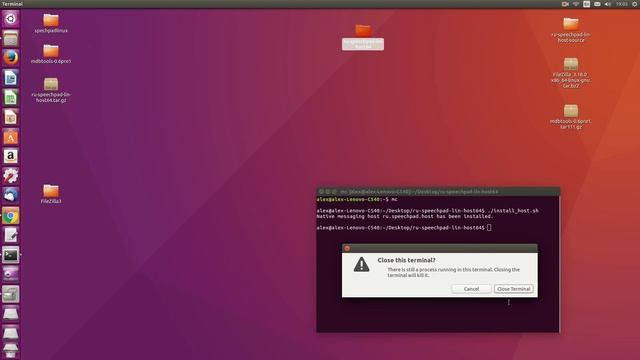
Task: Click the terminal prompt cursor line
Action: (404, 228)
